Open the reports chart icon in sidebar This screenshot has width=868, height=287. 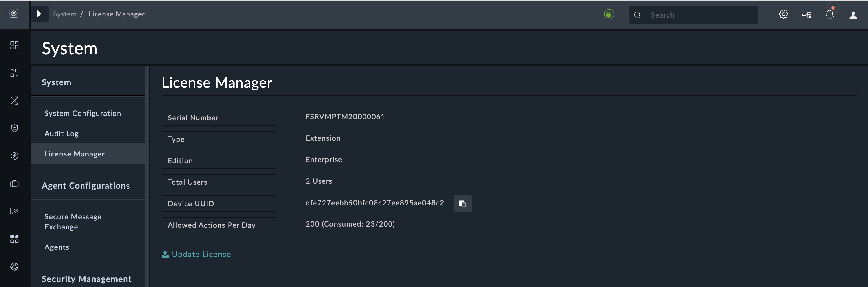point(14,211)
